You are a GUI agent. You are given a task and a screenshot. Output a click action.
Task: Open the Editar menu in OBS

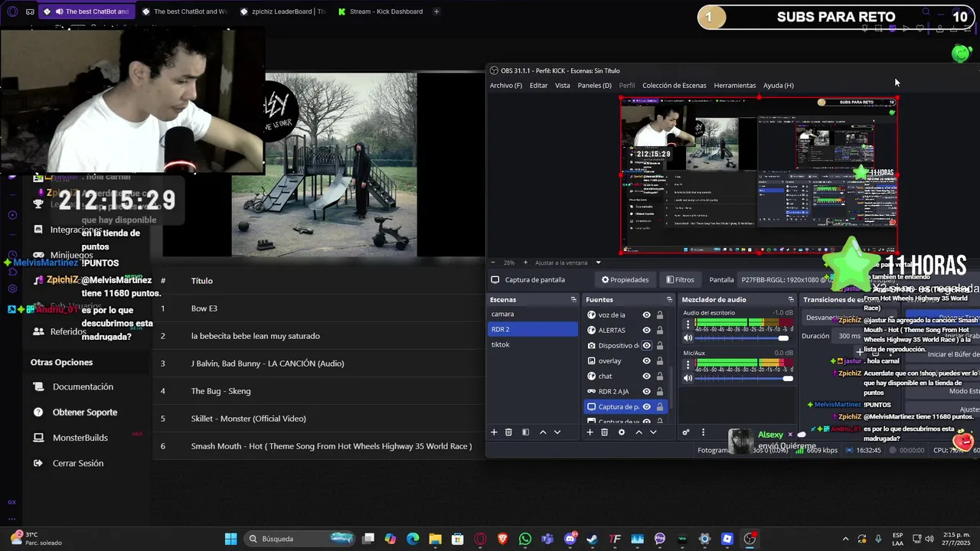pyautogui.click(x=538, y=85)
